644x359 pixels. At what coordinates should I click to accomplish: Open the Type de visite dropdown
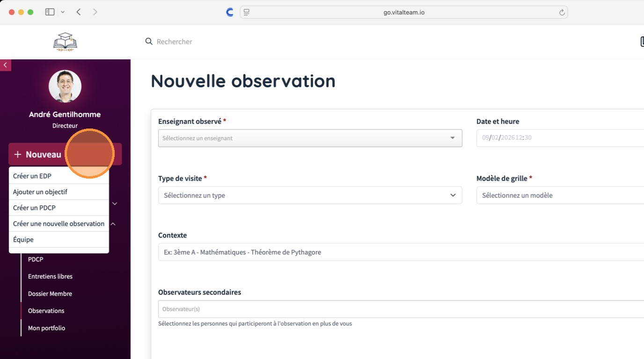click(x=310, y=195)
